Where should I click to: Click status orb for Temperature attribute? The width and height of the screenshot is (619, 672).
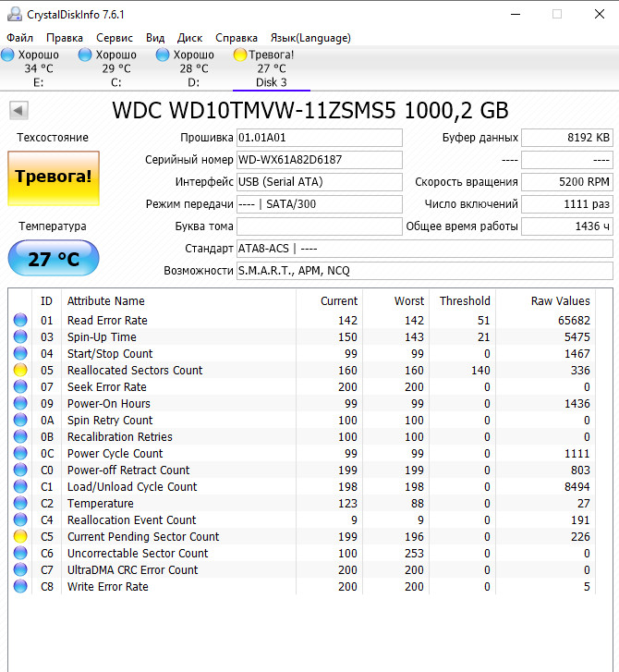pyautogui.click(x=20, y=503)
